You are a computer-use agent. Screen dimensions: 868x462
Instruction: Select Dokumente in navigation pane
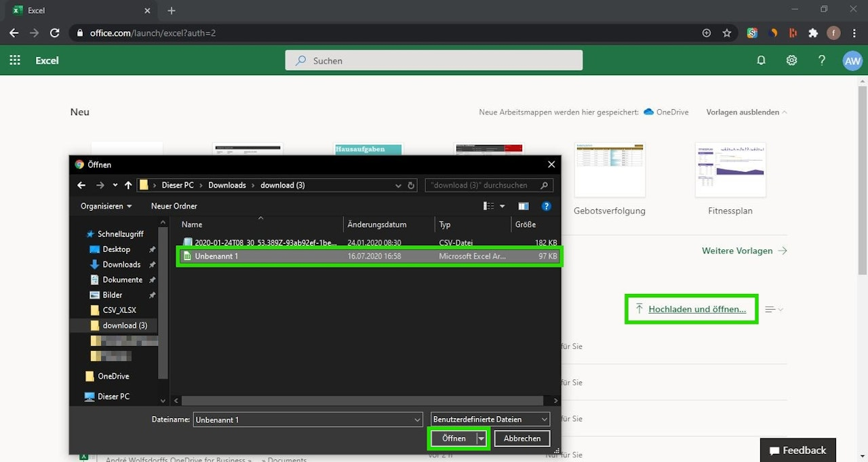122,280
